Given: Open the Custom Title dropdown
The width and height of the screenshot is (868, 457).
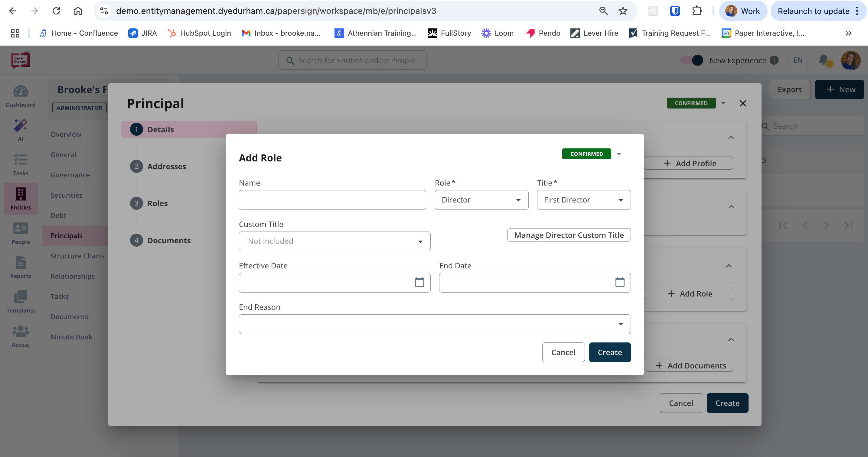Looking at the screenshot, I should click(334, 241).
